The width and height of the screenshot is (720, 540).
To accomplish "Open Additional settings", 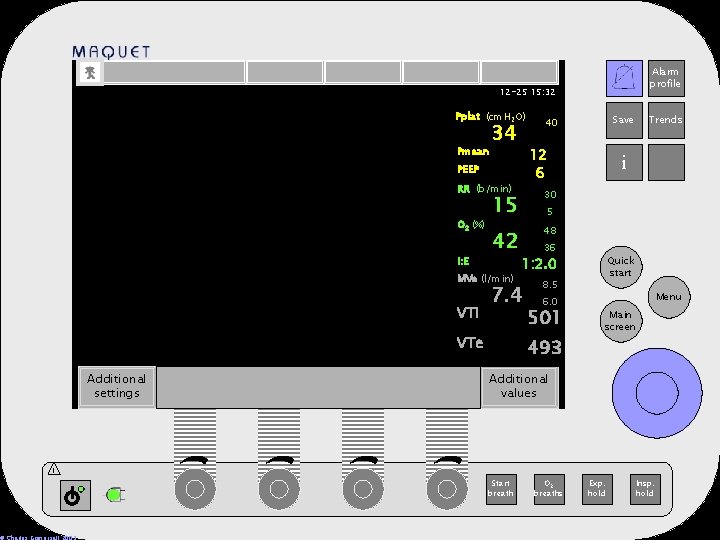I will tap(117, 386).
